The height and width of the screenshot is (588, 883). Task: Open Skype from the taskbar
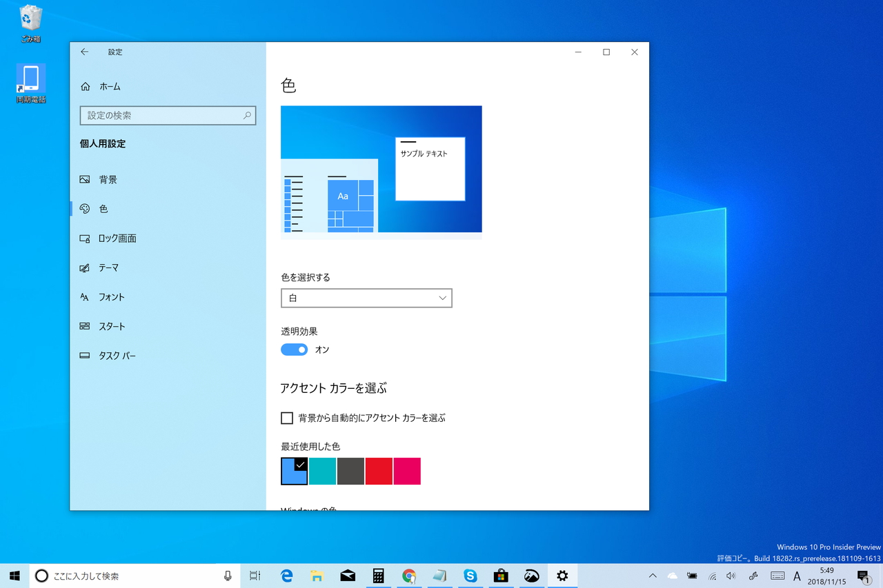470,576
